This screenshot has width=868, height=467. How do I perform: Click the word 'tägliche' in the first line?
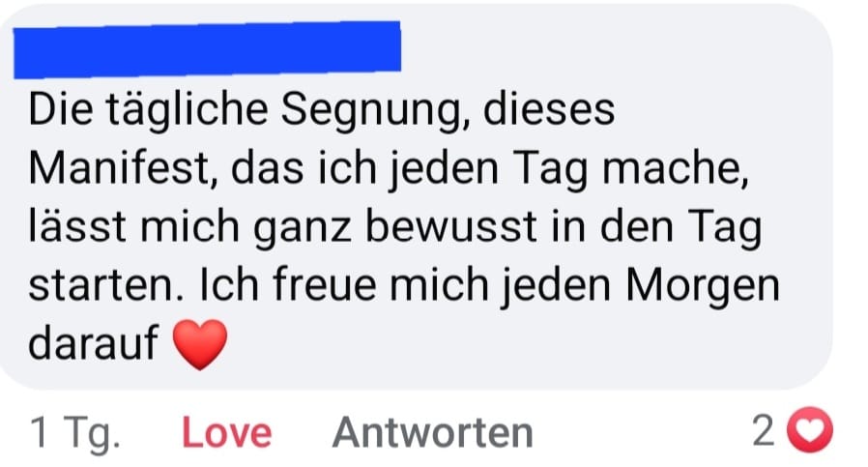pos(188,111)
